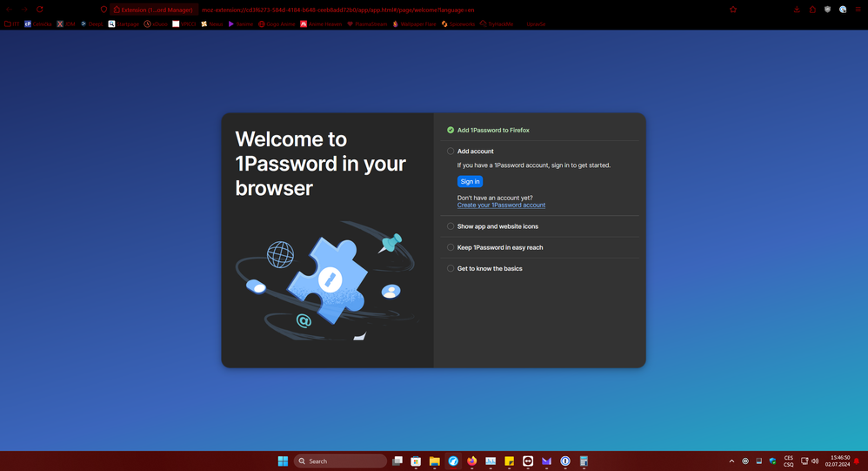
Task: Open the IOM bookmark
Action: click(x=66, y=24)
